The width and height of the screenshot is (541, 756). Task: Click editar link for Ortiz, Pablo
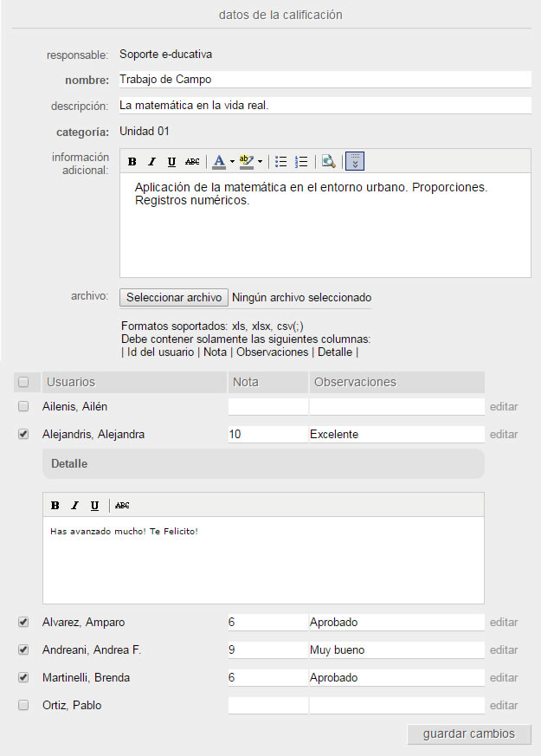[x=504, y=705]
